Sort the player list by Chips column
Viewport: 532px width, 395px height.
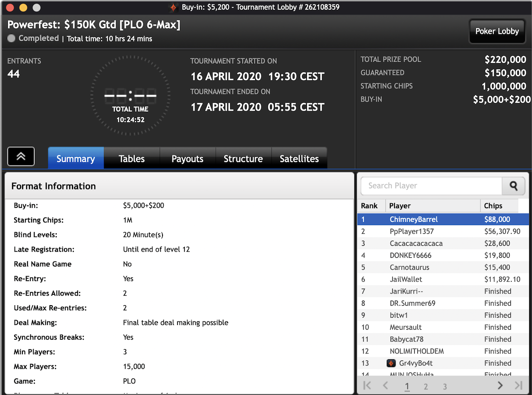pos(499,206)
